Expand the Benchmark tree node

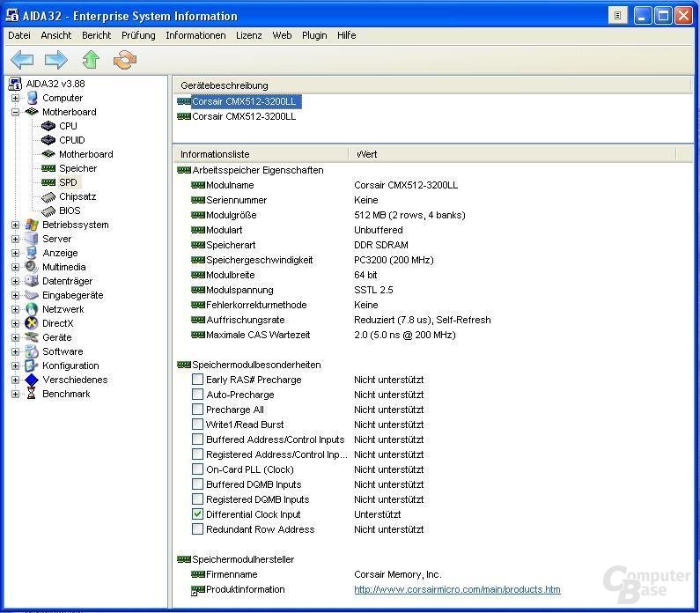pos(15,394)
